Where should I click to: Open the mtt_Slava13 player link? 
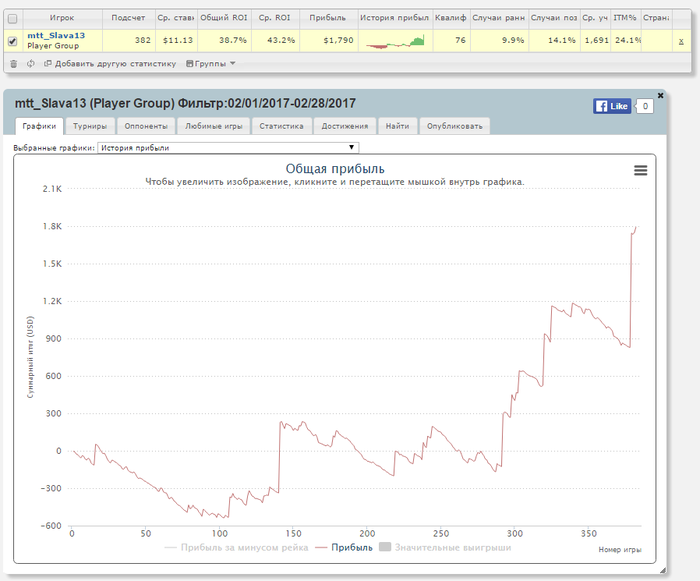tap(56, 35)
